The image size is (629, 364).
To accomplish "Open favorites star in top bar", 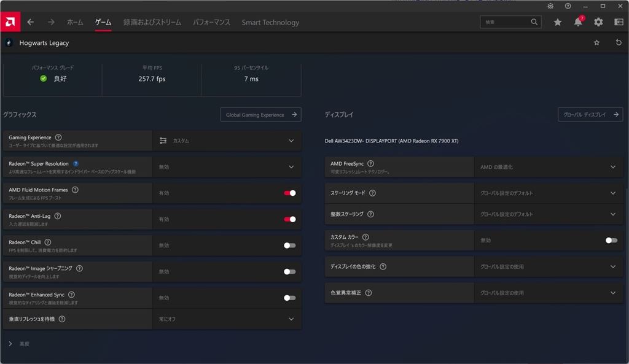I will click(558, 22).
